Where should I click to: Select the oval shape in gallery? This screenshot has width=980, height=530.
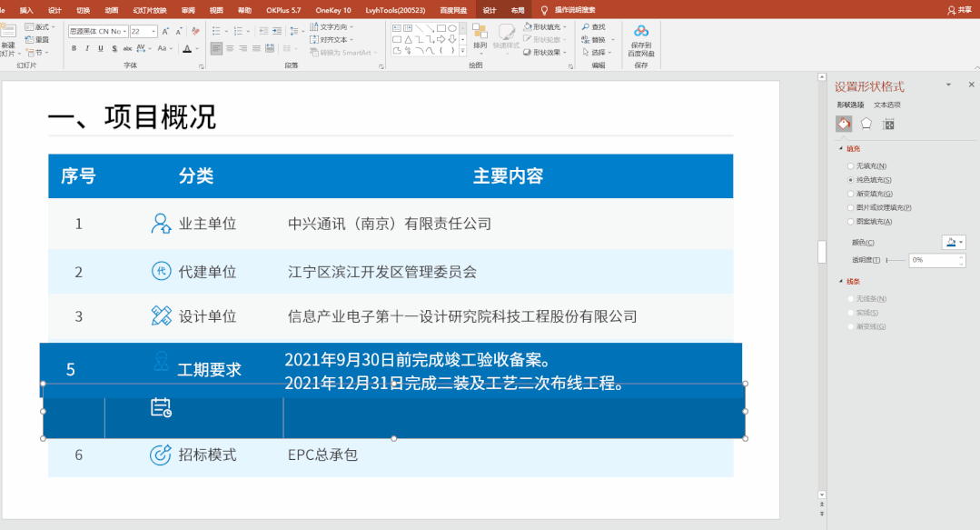coord(452,28)
